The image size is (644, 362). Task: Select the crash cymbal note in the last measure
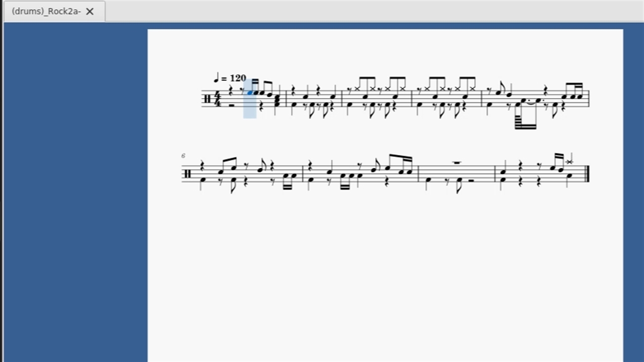tap(569, 161)
